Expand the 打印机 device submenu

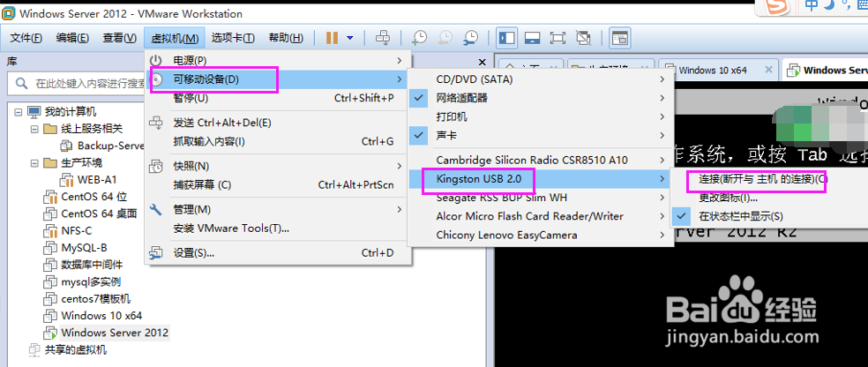click(540, 116)
